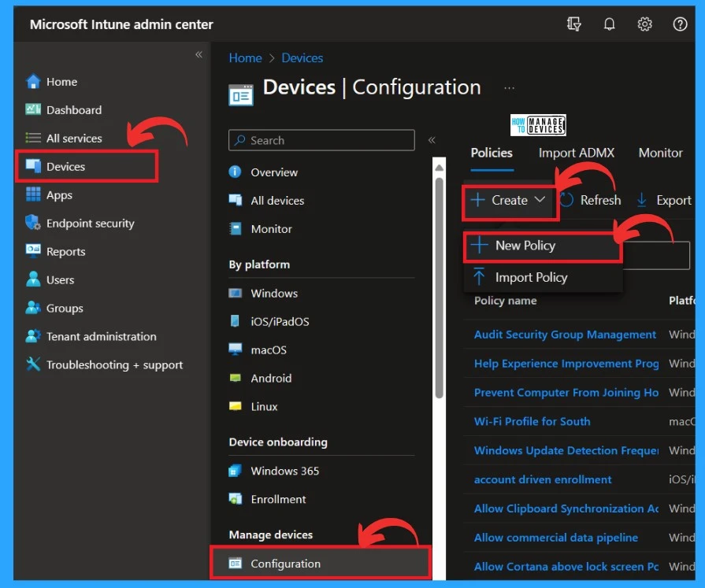Open Endpoint security label
The width and height of the screenshot is (705, 588).
click(90, 224)
